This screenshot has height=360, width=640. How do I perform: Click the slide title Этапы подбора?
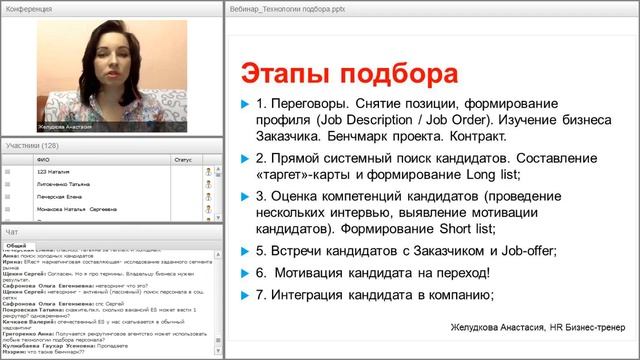(x=350, y=73)
